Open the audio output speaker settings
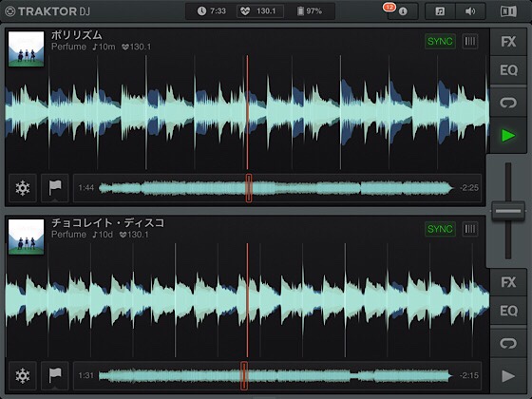The width and height of the screenshot is (532, 399). coord(470,11)
